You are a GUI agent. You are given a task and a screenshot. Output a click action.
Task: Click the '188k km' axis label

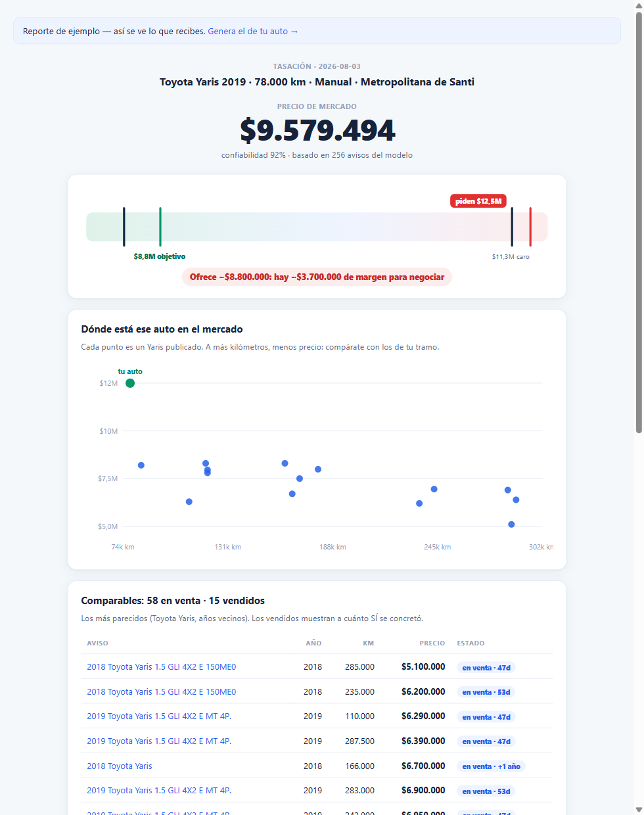tap(333, 547)
